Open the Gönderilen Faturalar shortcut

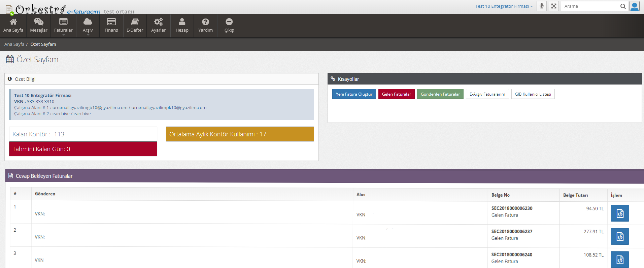tap(440, 94)
